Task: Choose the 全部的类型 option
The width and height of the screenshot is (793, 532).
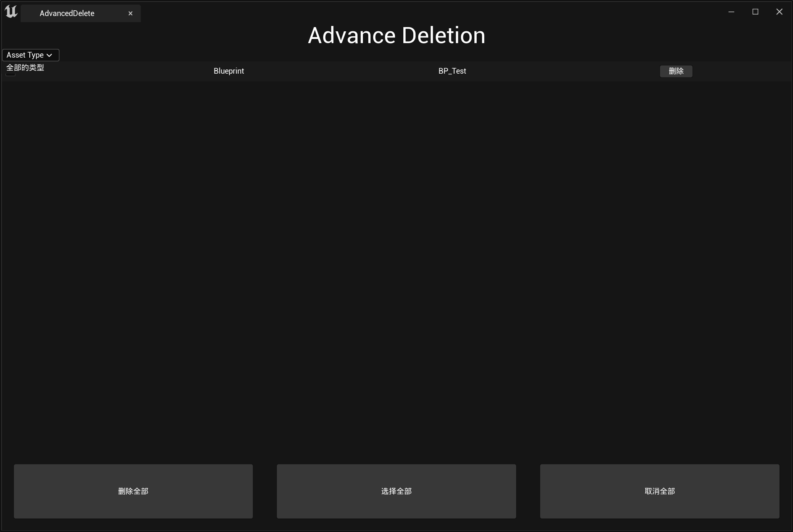Action: [x=25, y=68]
